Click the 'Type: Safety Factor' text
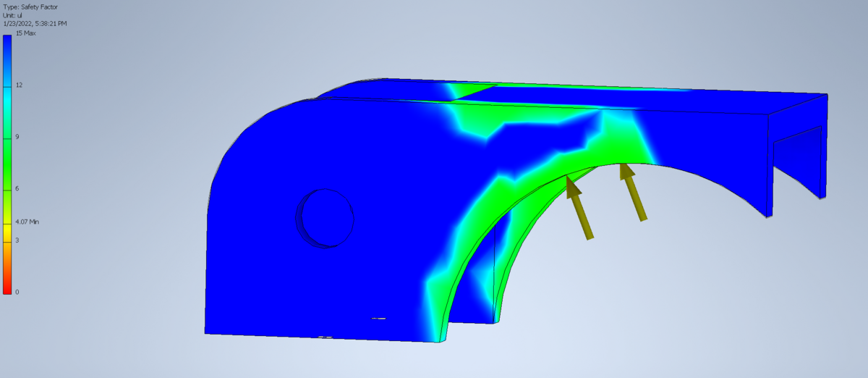 click(x=29, y=7)
